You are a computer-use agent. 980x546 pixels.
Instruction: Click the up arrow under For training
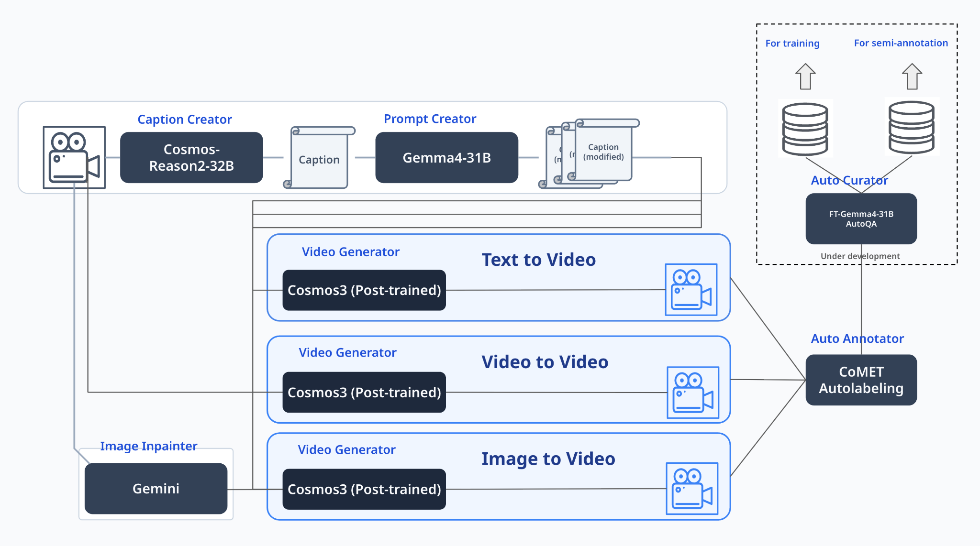[805, 76]
